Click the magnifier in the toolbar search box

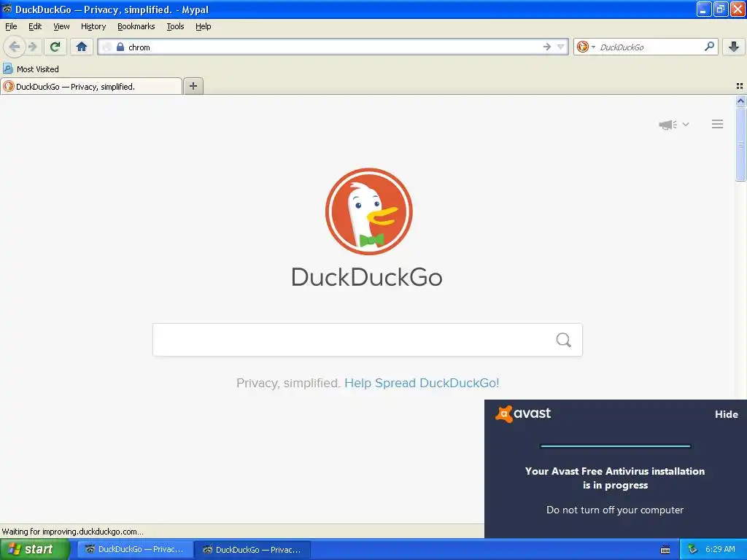pyautogui.click(x=709, y=47)
